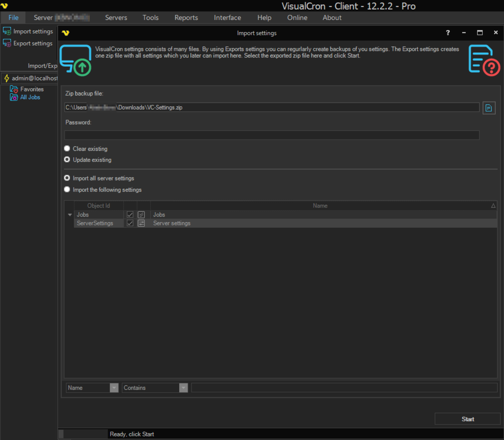Click the Export settings icon in sidebar
This screenshot has width=504, height=440.
(7, 43)
